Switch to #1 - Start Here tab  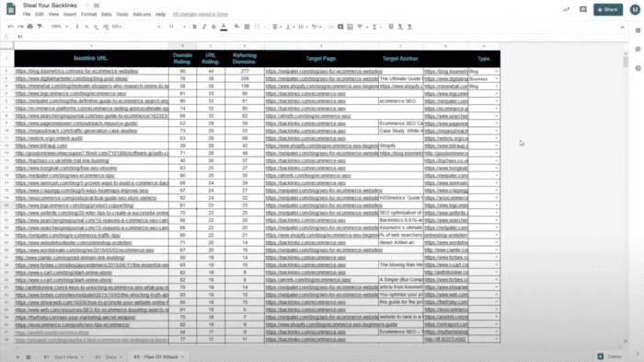pos(61,356)
